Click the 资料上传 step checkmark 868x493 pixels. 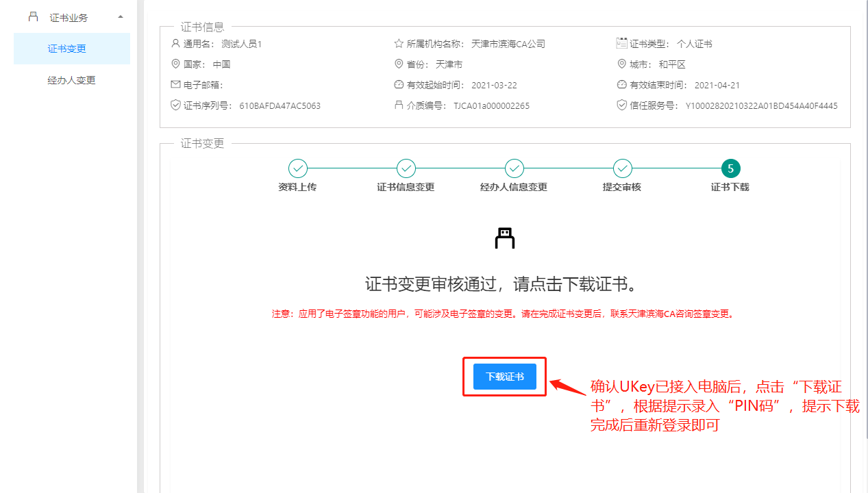click(x=297, y=168)
